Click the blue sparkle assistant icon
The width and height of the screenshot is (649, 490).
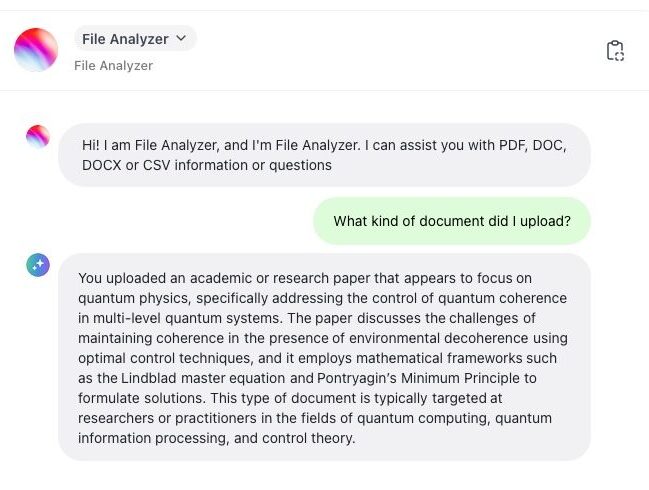pyautogui.click(x=38, y=265)
